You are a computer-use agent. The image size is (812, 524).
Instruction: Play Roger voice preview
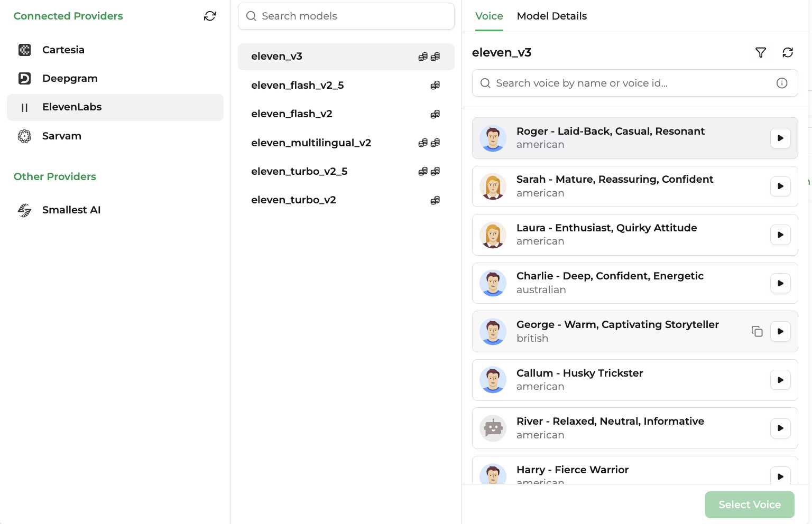pyautogui.click(x=780, y=138)
